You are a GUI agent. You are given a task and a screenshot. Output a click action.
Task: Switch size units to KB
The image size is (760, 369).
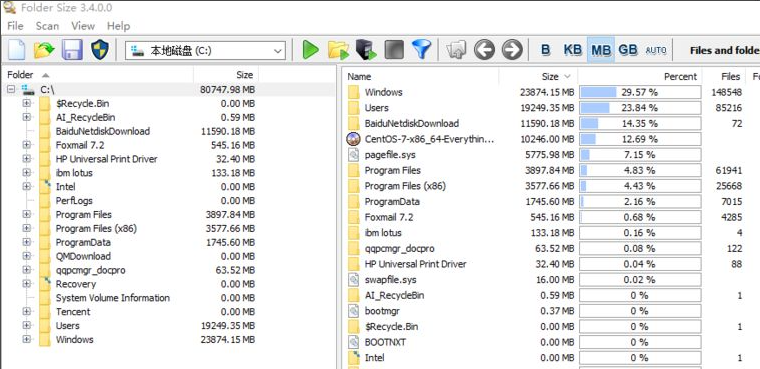572,50
